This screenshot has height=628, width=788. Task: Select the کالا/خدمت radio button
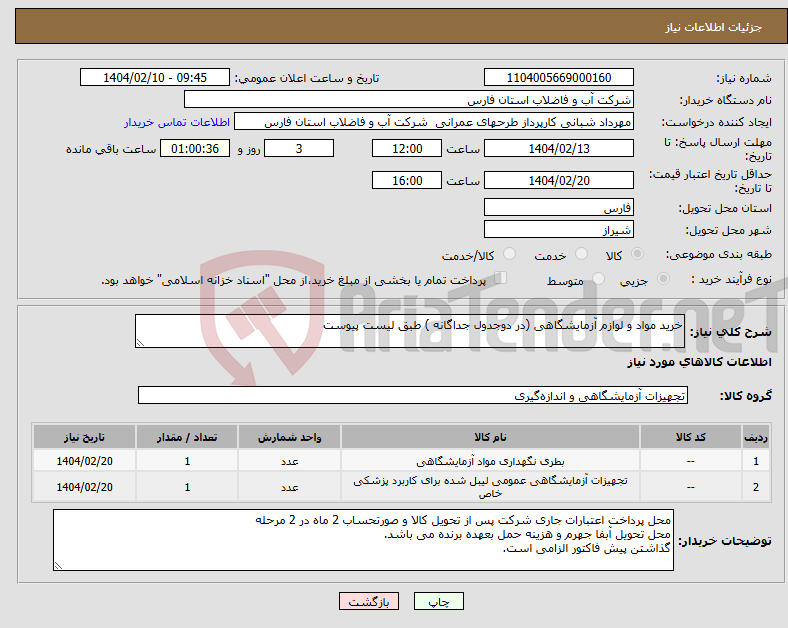tap(509, 254)
